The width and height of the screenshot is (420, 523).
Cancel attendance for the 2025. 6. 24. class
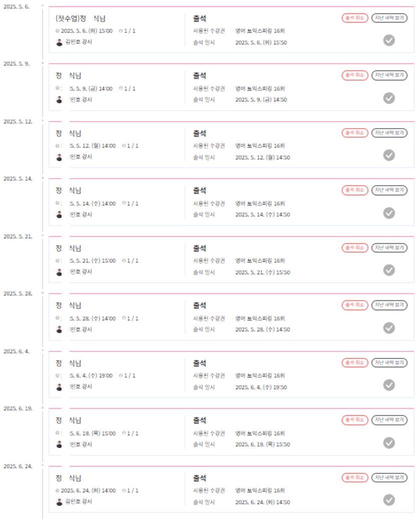click(x=354, y=477)
